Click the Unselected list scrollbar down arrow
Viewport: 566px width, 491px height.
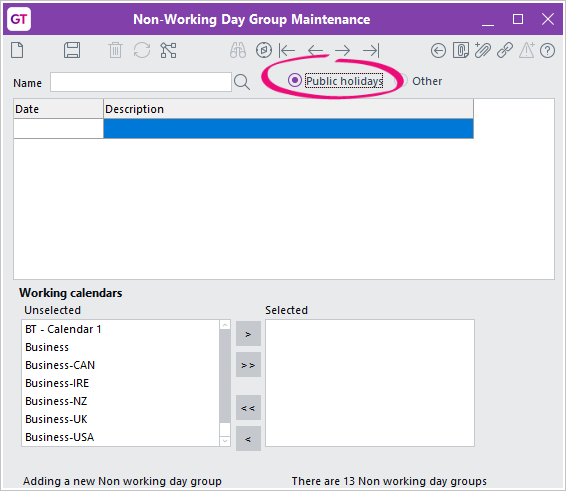point(225,440)
